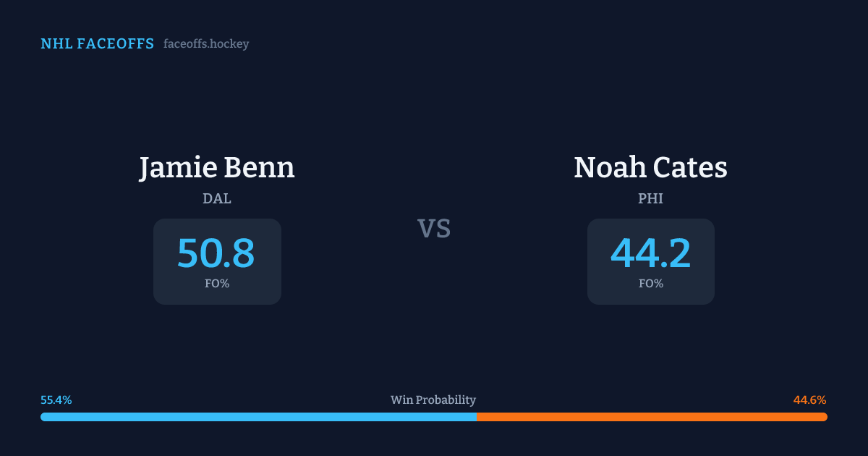Click the DAL team abbreviation

point(217,198)
